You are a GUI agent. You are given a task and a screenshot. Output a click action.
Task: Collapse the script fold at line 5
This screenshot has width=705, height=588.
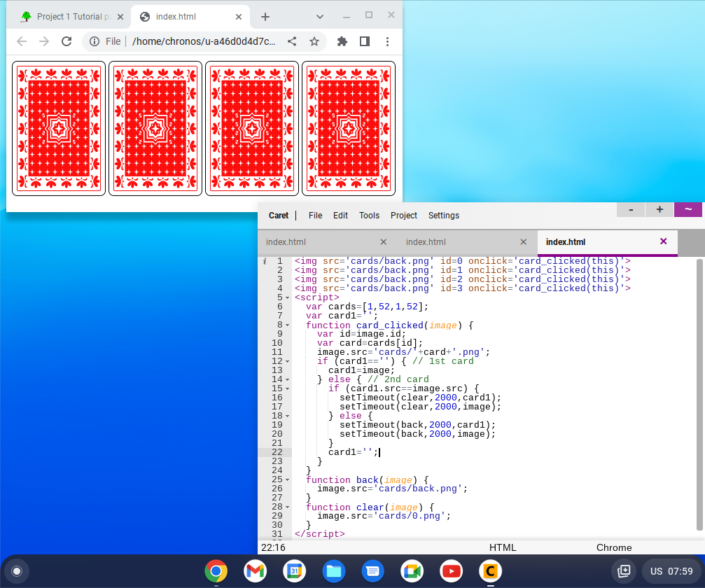pos(288,297)
